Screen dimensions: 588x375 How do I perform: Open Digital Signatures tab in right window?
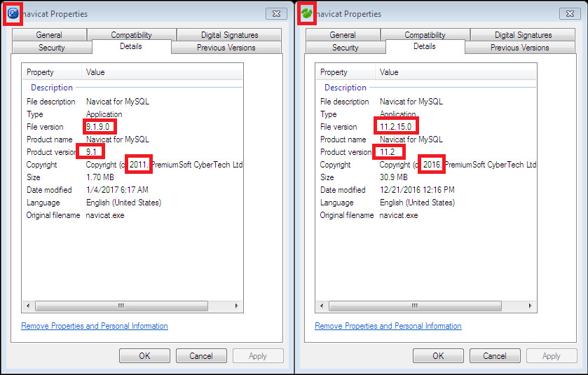click(x=523, y=35)
